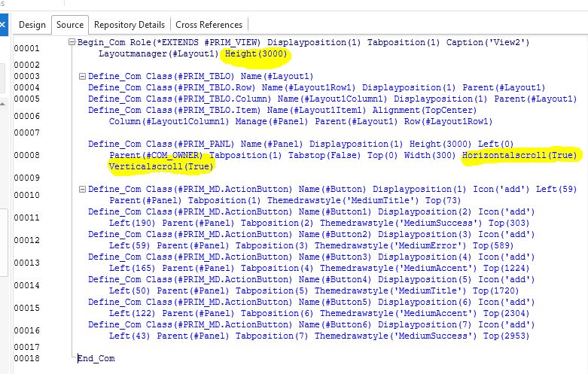Viewport: 588px width, 374px height.
Task: Select the Source tab
Action: click(70, 25)
